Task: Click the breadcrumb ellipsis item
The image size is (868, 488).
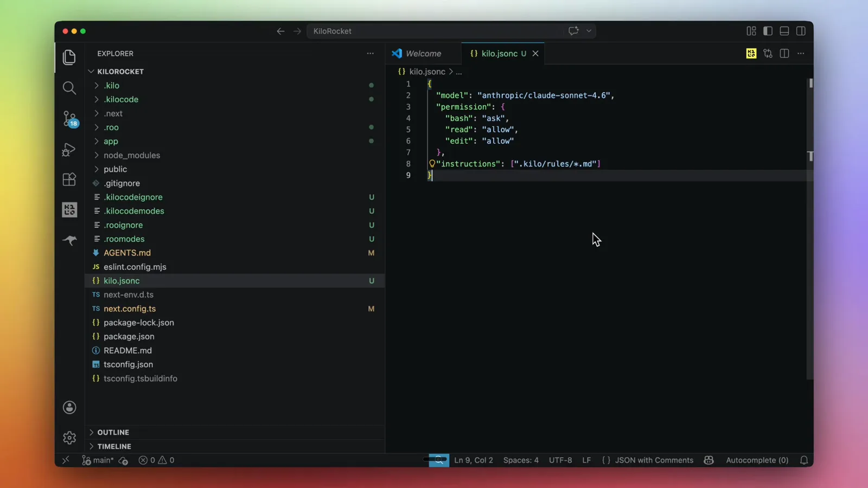Action: pos(459,72)
